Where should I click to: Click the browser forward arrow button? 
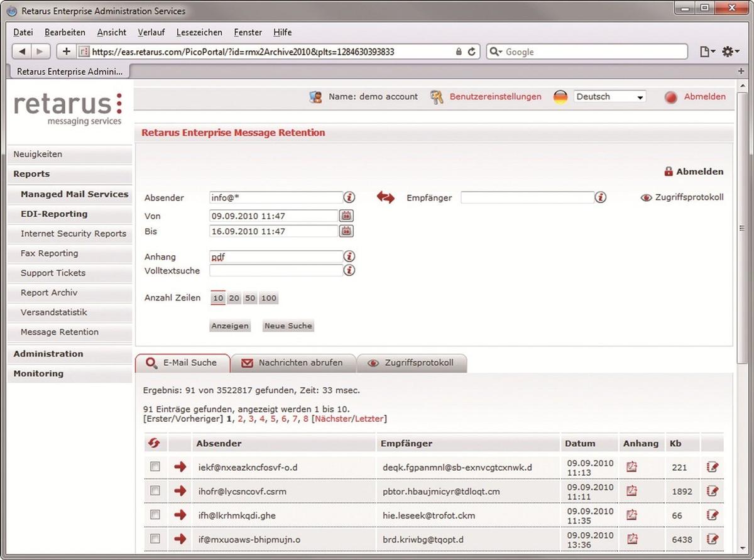[40, 52]
